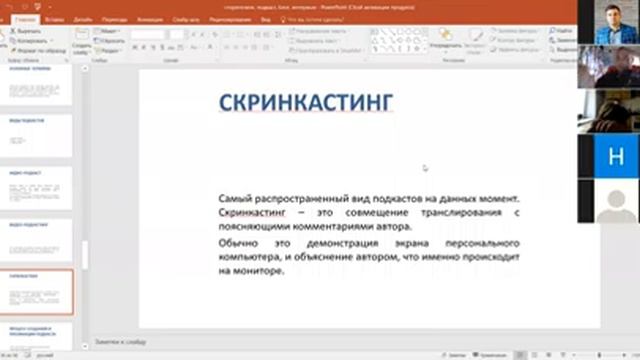Open the font size combo box
This screenshot has width=640, height=360.
point(178,36)
